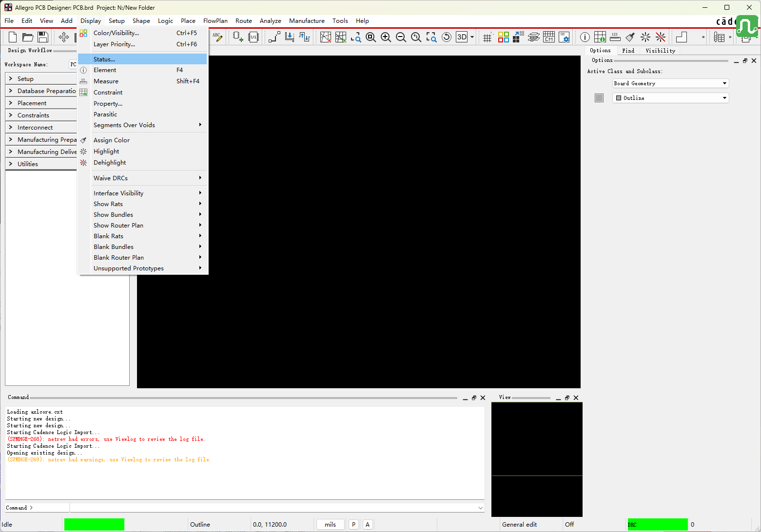This screenshot has height=532, width=761.
Task: Switch to the Find tab
Action: pyautogui.click(x=628, y=51)
